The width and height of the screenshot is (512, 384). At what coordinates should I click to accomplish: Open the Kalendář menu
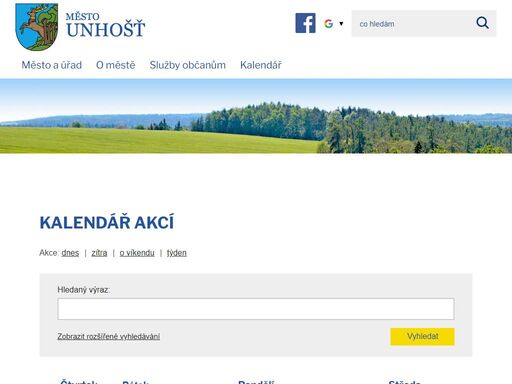coord(261,65)
